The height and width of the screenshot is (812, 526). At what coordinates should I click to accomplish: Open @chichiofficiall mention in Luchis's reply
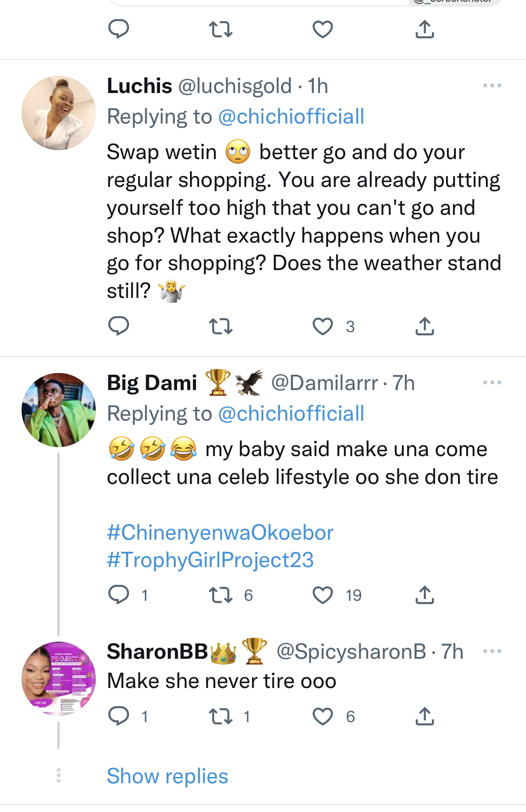tap(291, 117)
